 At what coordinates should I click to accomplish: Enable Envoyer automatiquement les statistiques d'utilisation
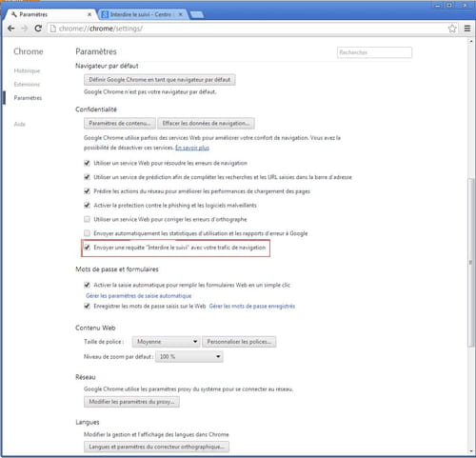(x=87, y=233)
